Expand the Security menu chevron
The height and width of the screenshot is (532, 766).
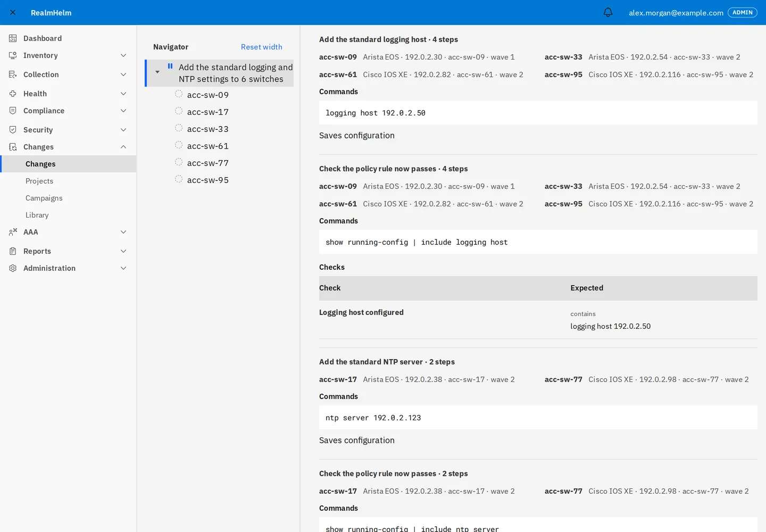tap(123, 130)
